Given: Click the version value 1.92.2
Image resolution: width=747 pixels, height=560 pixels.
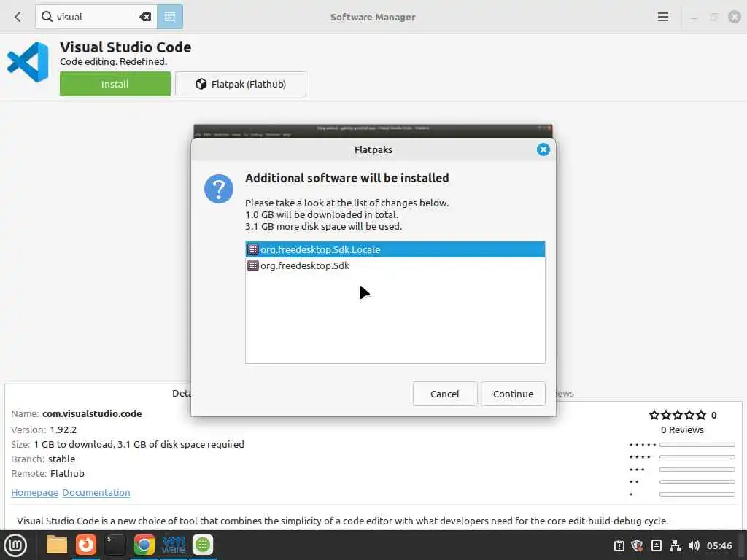Looking at the screenshot, I should [x=63, y=429].
